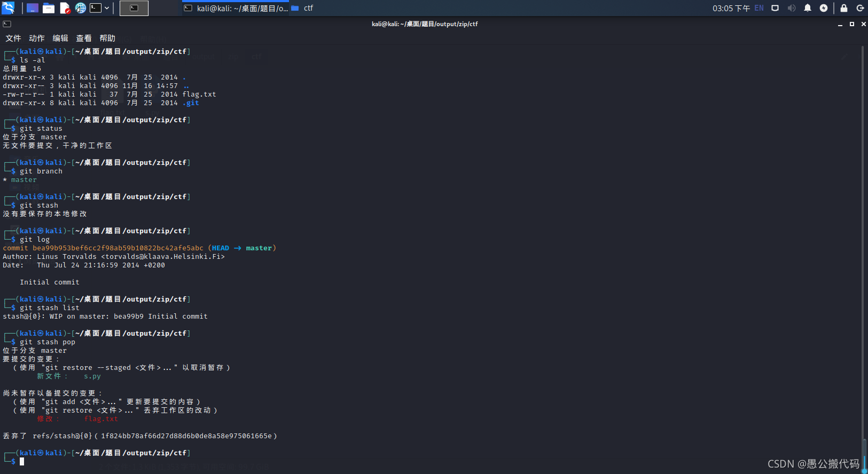This screenshot has width=868, height=474.
Task: Click the Author: Linus Torvalds line
Action: 114,257
